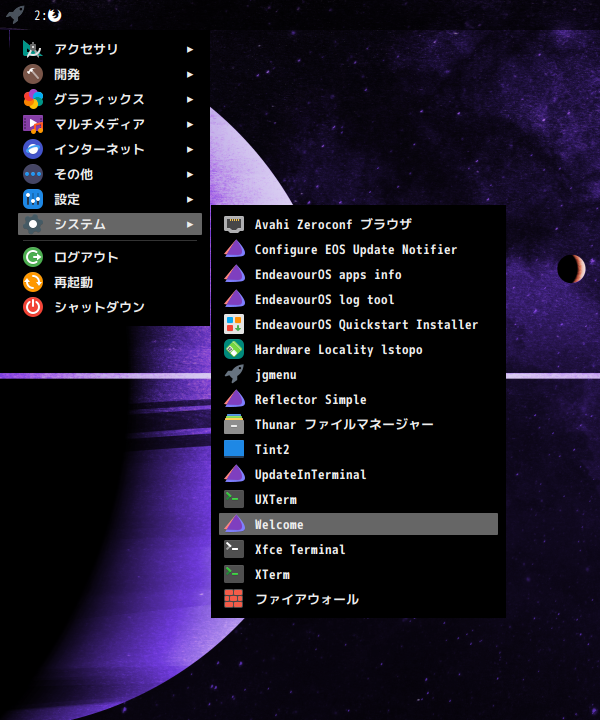
Task: Open Thunar ファイルマネージャー entry
Action: coord(358,424)
